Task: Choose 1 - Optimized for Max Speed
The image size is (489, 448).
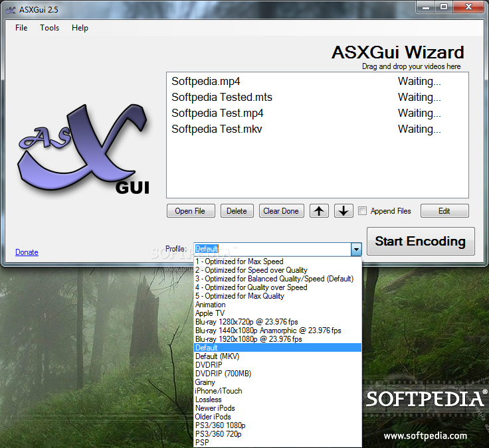Action: coord(278,261)
